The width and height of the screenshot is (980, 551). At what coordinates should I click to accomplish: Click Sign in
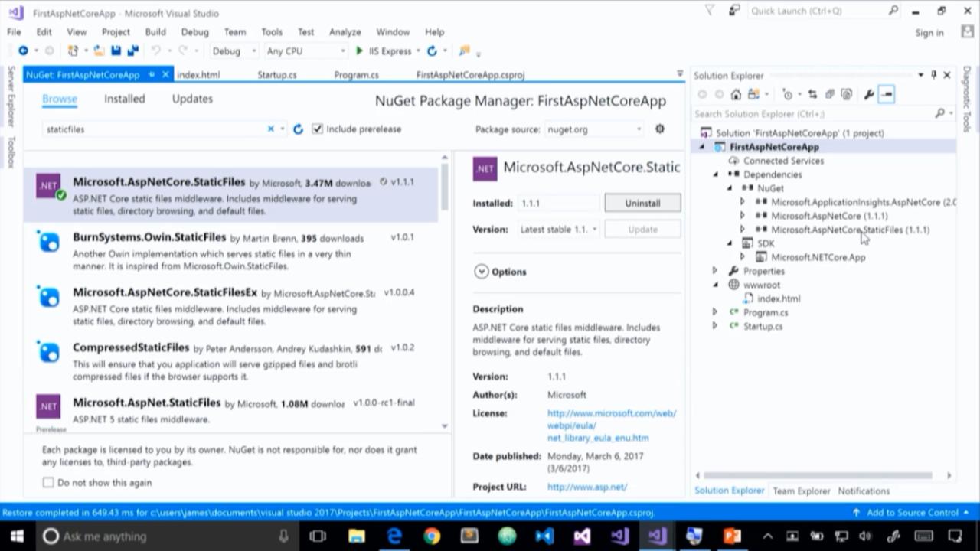929,33
